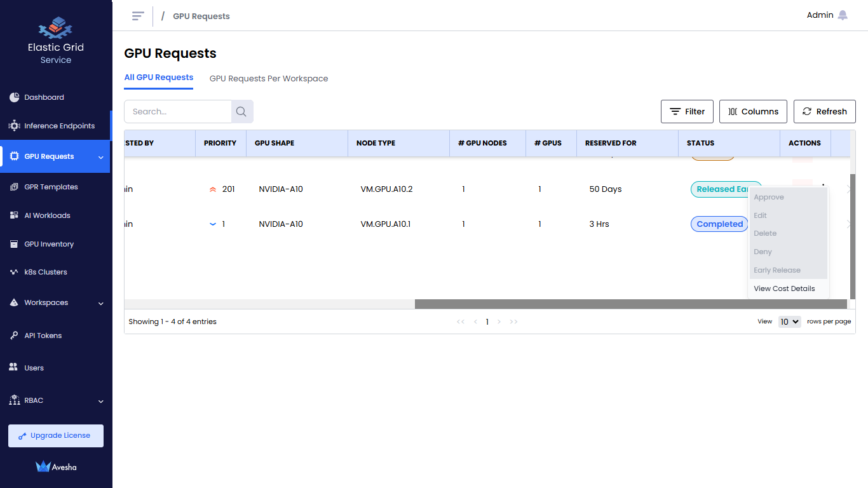Image resolution: width=868 pixels, height=488 pixels.
Task: Open the Columns selector button
Action: coord(753,112)
